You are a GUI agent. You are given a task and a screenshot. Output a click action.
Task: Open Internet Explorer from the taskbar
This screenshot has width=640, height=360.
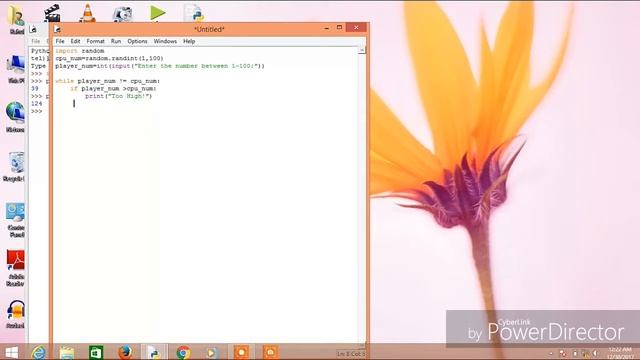(x=39, y=352)
